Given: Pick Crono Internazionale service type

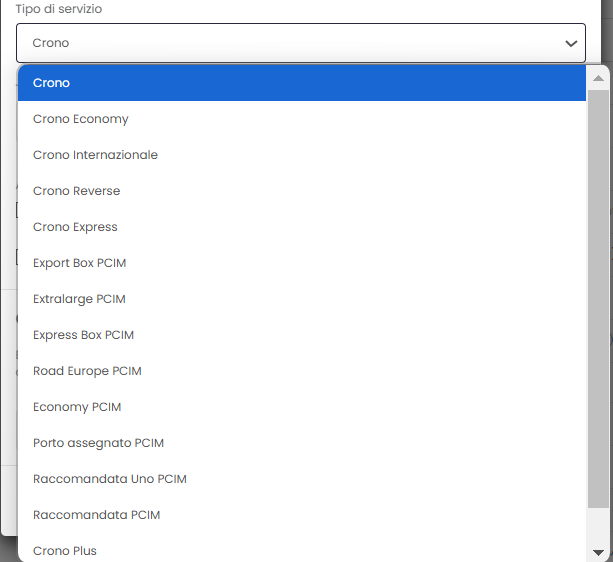Looking at the screenshot, I should point(302,155).
